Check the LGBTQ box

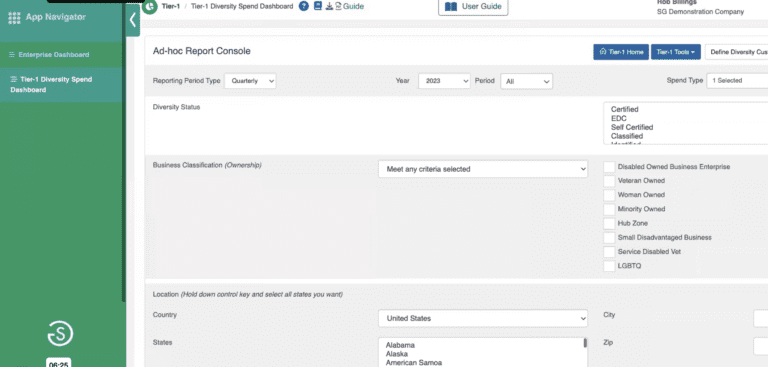609,266
